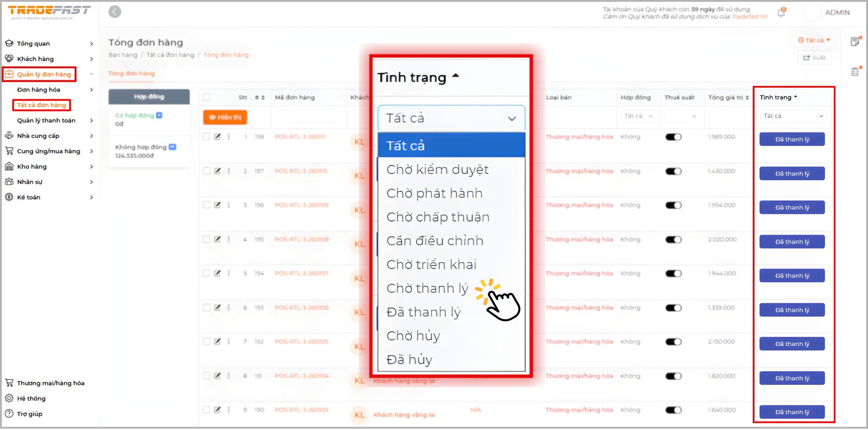Screen dimensions: 868x430
Task: Click the notes icon on right sidebar
Action: [855, 42]
